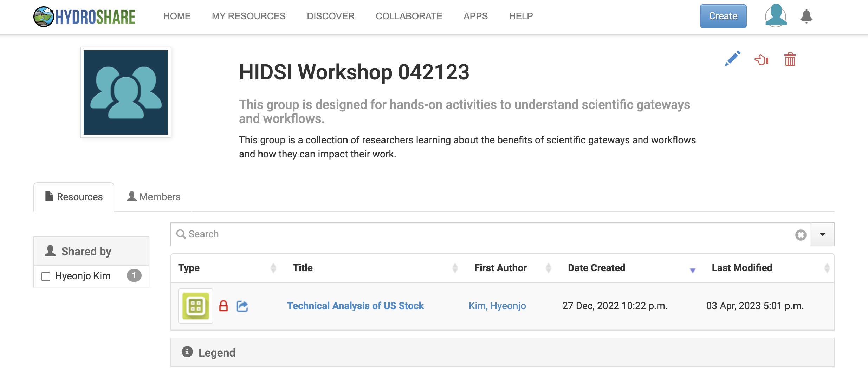
Task: Open the user profile avatar menu
Action: [776, 15]
